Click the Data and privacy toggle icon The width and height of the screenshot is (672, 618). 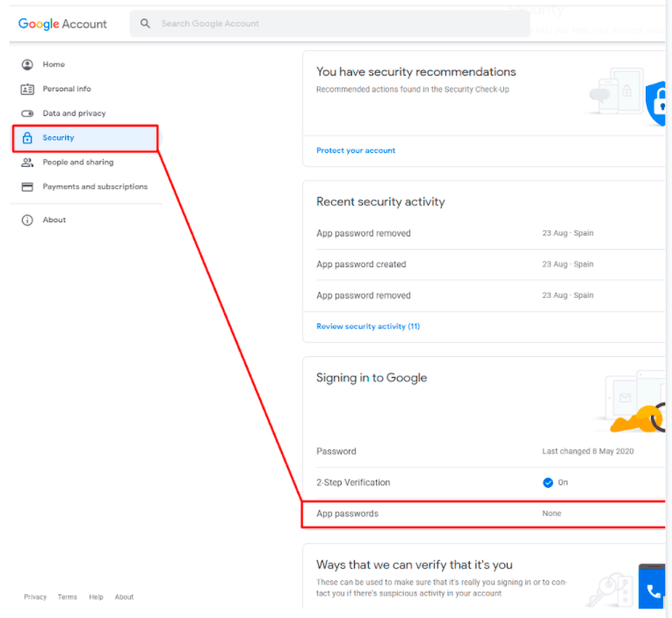point(27,113)
